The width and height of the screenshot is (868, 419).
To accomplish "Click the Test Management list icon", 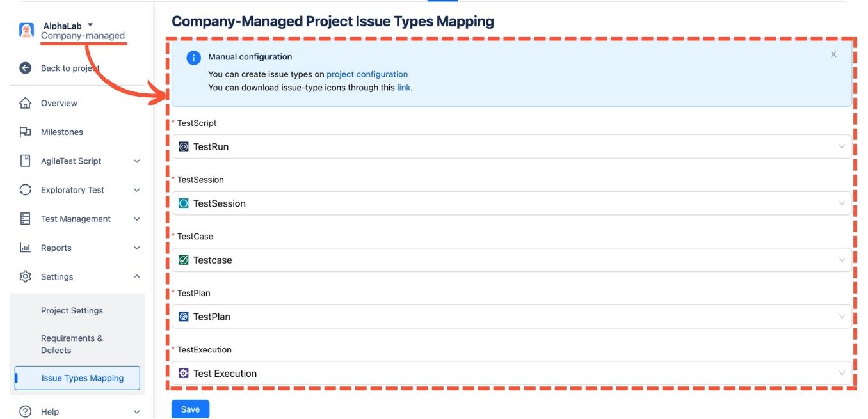I will click(26, 219).
